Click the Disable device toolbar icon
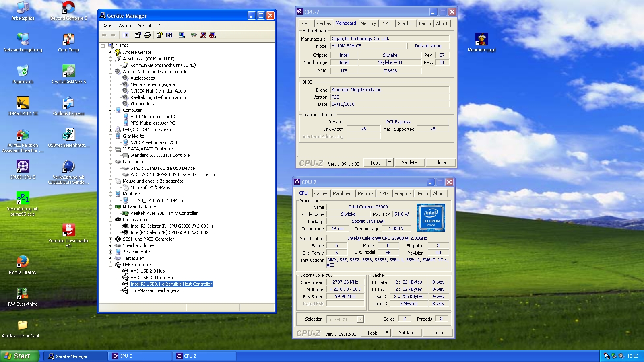The image size is (644, 362). click(x=213, y=35)
